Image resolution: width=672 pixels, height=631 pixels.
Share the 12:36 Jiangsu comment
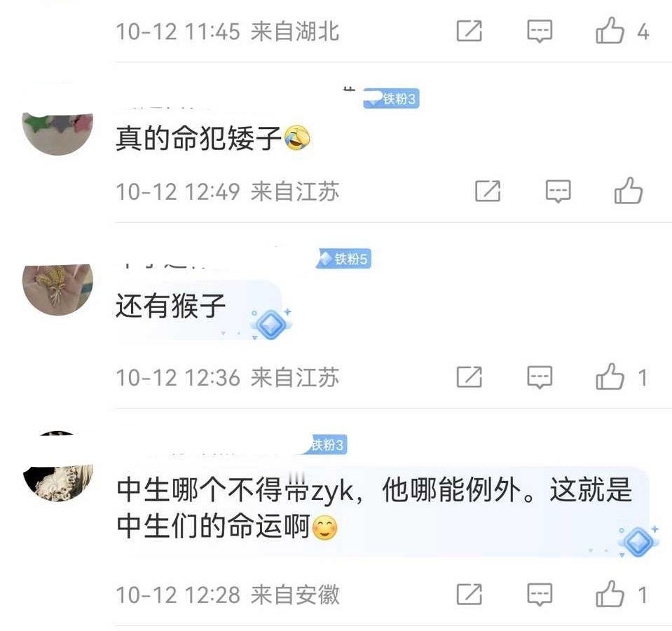pos(469,377)
